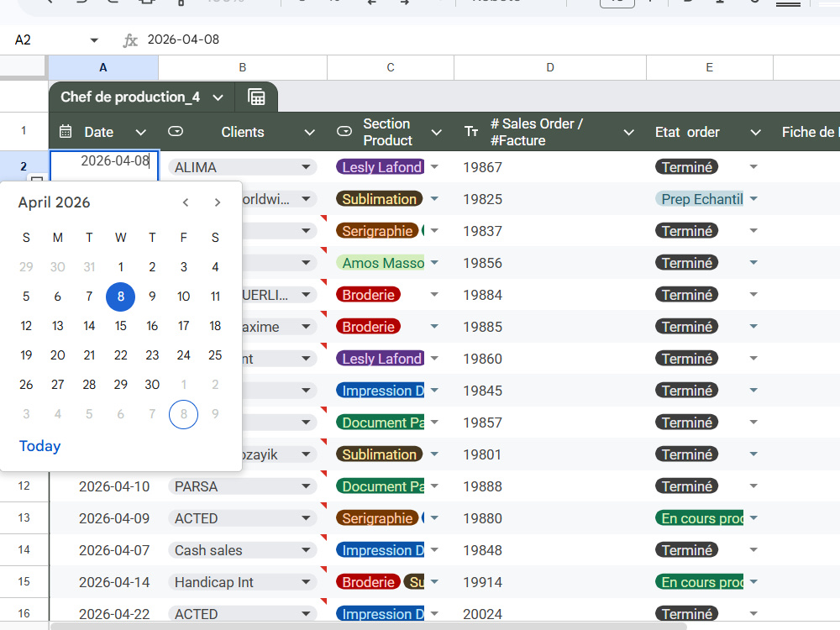This screenshot has width=840, height=630.
Task: Click the dropdown-type icon in Clients header
Action: click(176, 131)
